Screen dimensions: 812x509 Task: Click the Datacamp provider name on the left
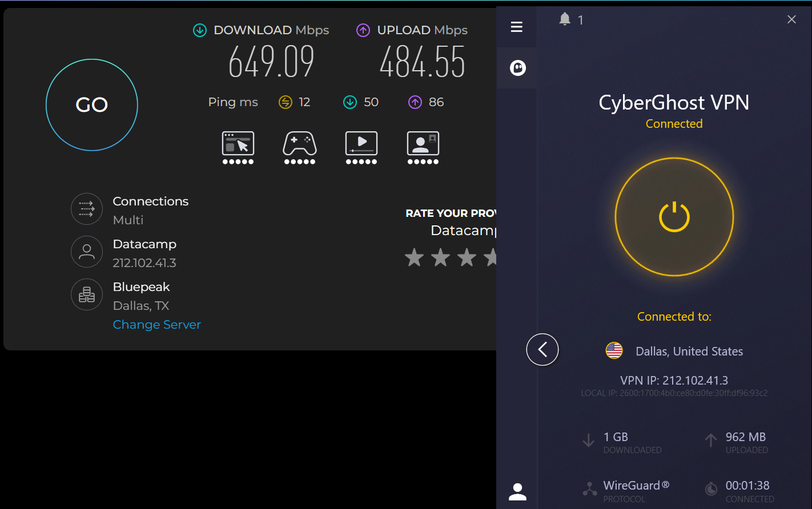coord(144,244)
